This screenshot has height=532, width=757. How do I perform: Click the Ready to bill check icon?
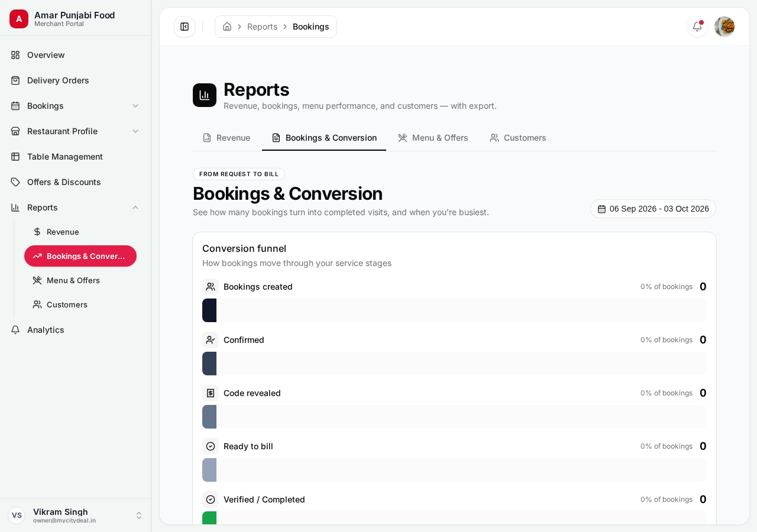click(x=211, y=446)
